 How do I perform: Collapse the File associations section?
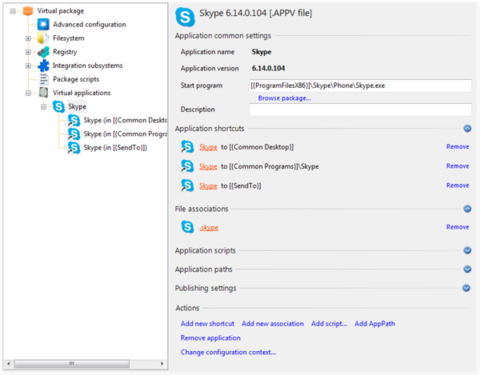(467, 209)
